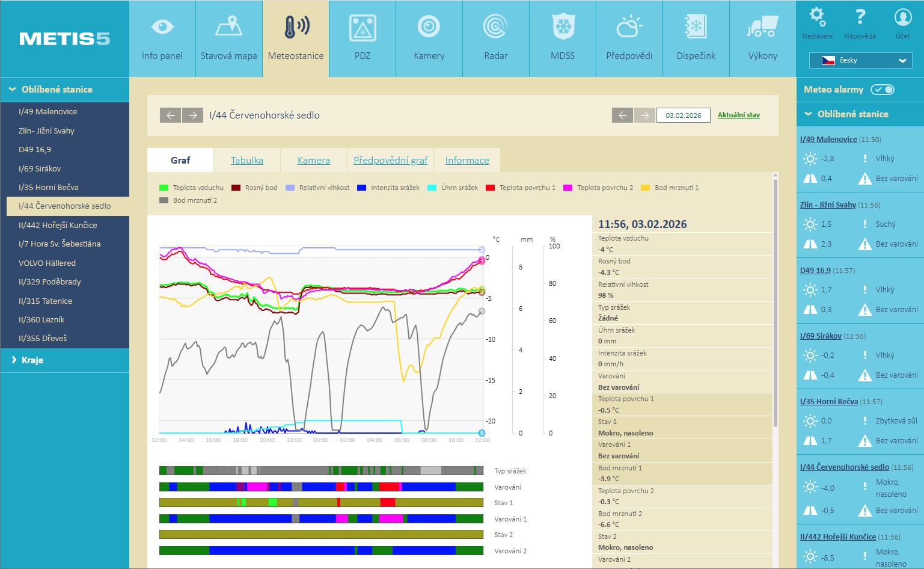Open the Info panel eye icon
This screenshot has height=569, width=924.
click(x=162, y=27)
